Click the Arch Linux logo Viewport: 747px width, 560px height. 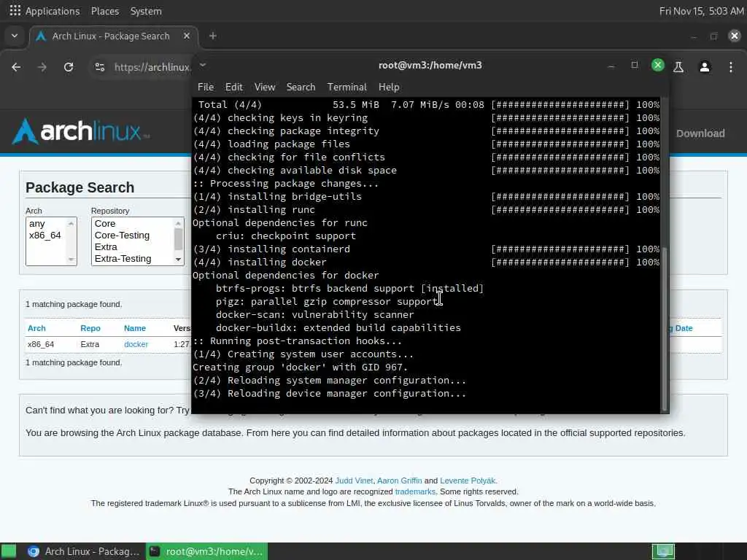80,131
